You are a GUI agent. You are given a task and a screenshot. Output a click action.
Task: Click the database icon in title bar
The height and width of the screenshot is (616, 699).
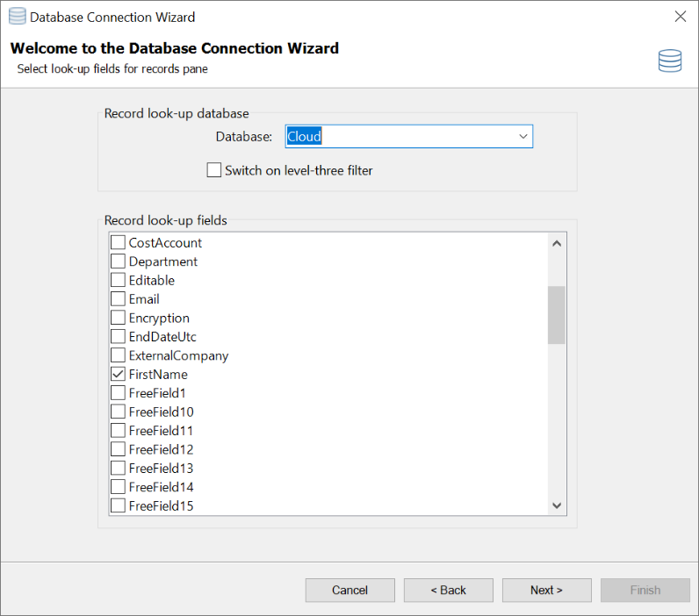[17, 17]
